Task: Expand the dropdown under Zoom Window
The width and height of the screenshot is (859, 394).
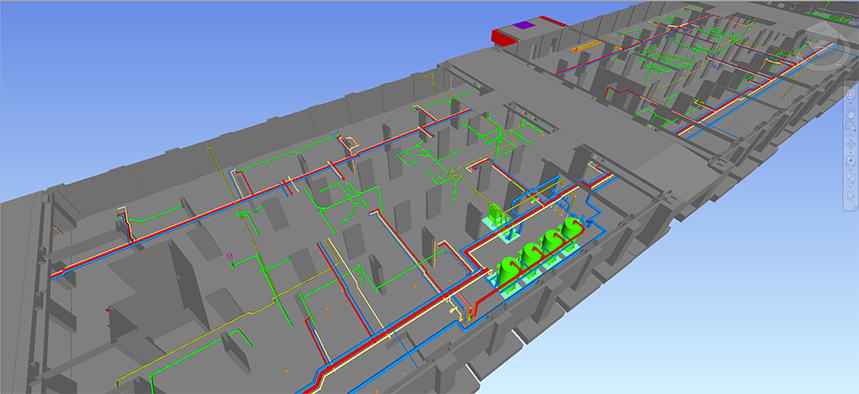Action: tap(851, 135)
